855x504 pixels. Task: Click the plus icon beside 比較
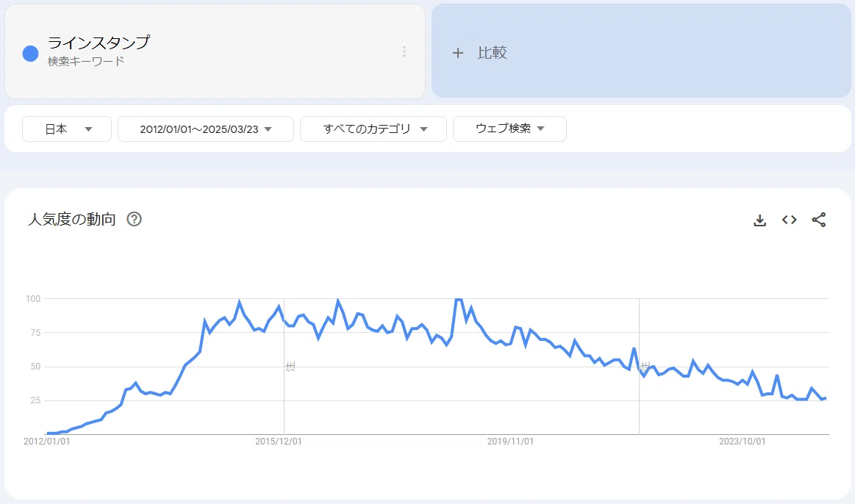pyautogui.click(x=458, y=53)
